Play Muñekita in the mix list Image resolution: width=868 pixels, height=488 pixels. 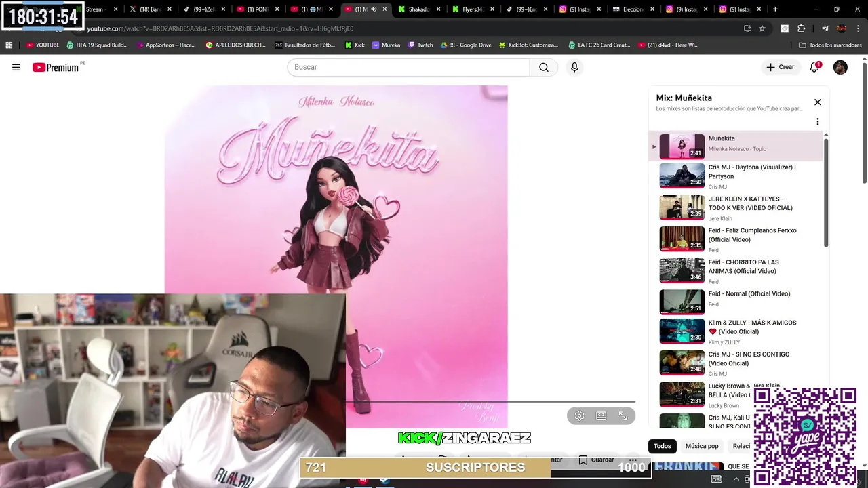(736, 146)
